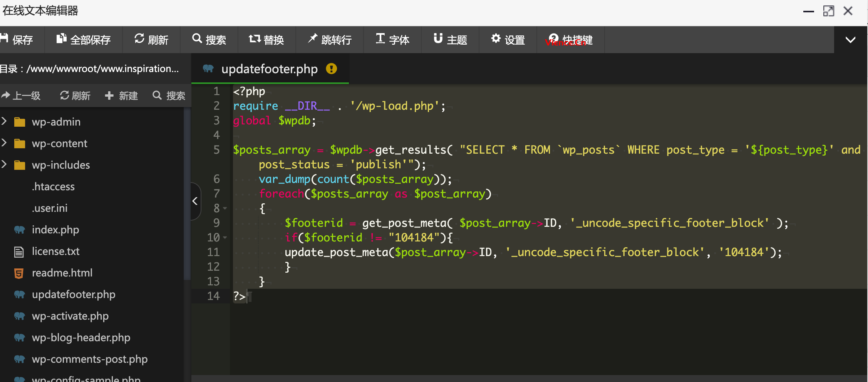The height and width of the screenshot is (382, 868).
Task: Click Save All (全部保存) icon
Action: [x=61, y=39]
